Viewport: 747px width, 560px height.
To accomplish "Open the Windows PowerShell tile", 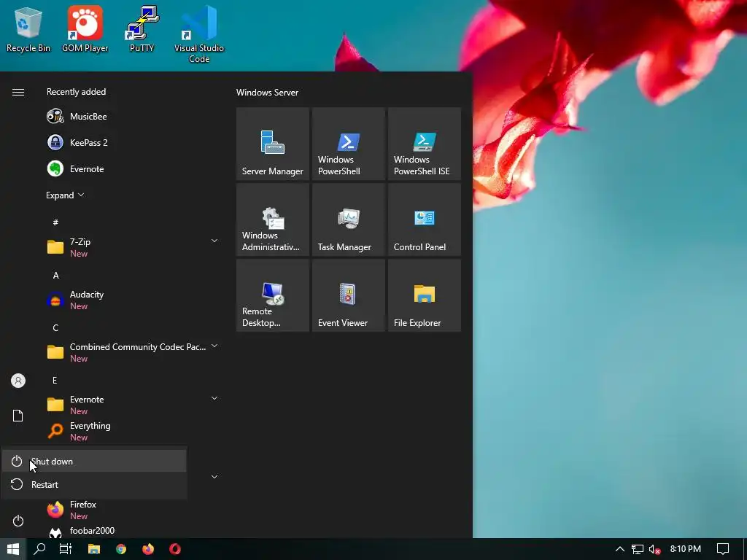I will pos(348,144).
